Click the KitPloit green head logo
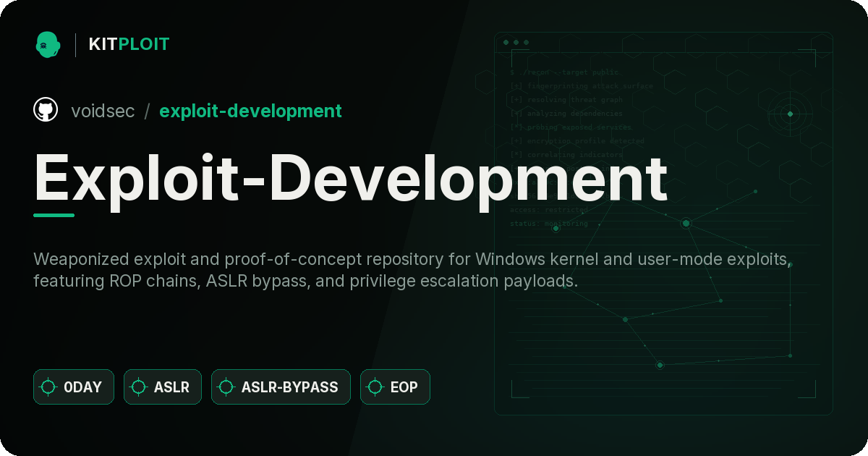The width and height of the screenshot is (868, 456). pyautogui.click(x=48, y=44)
